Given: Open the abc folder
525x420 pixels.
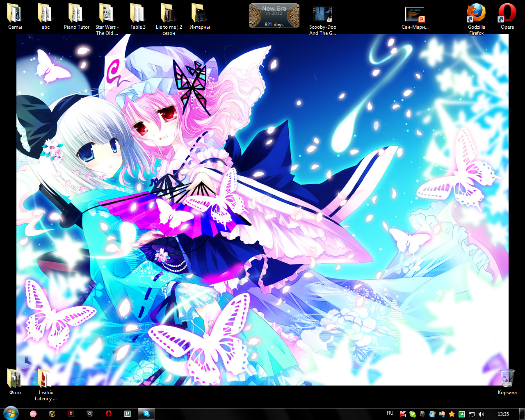Looking at the screenshot, I should point(46,16).
